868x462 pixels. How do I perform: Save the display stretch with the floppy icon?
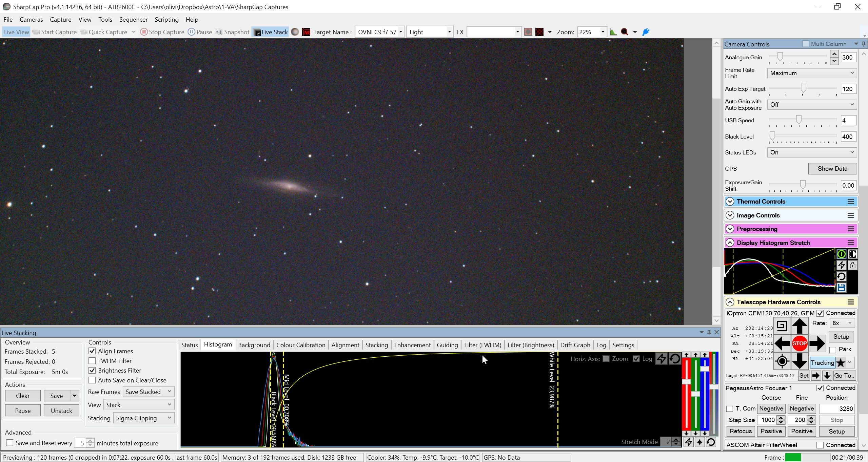pos(841,288)
